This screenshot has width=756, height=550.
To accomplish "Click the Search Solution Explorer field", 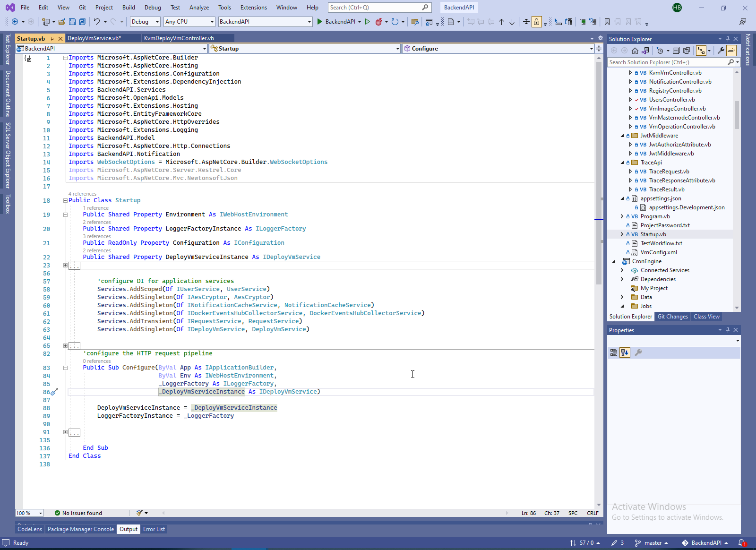I will pyautogui.click(x=667, y=62).
